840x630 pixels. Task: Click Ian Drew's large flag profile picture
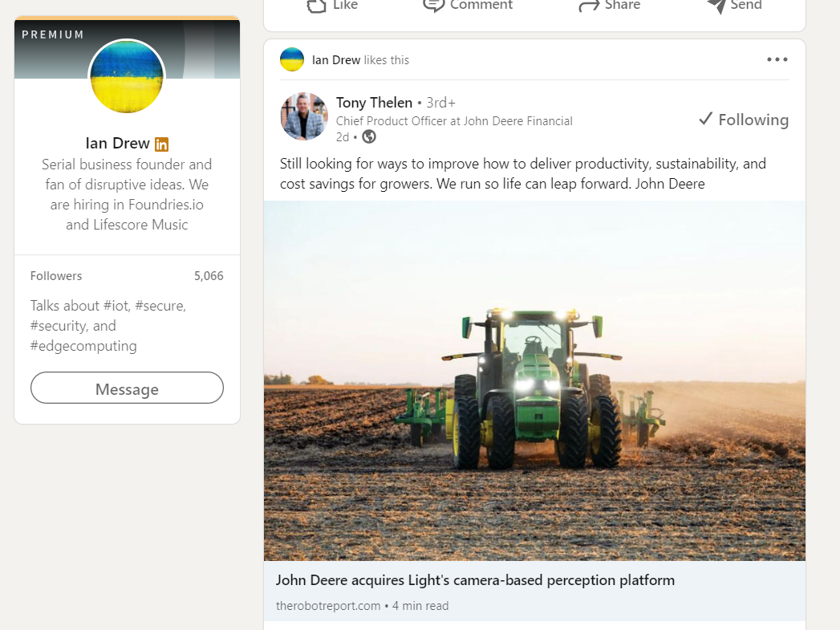pos(127,77)
